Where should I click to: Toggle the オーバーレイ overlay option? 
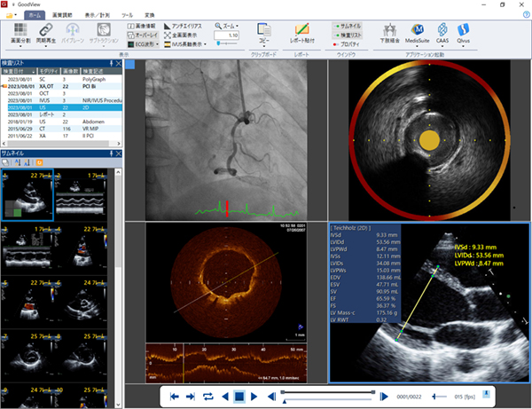pyautogui.click(x=143, y=35)
